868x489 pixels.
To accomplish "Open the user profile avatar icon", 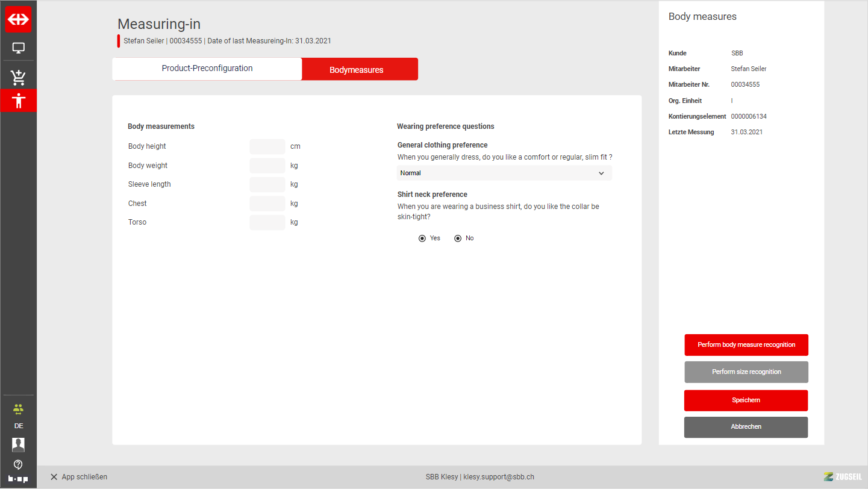I will point(18,445).
